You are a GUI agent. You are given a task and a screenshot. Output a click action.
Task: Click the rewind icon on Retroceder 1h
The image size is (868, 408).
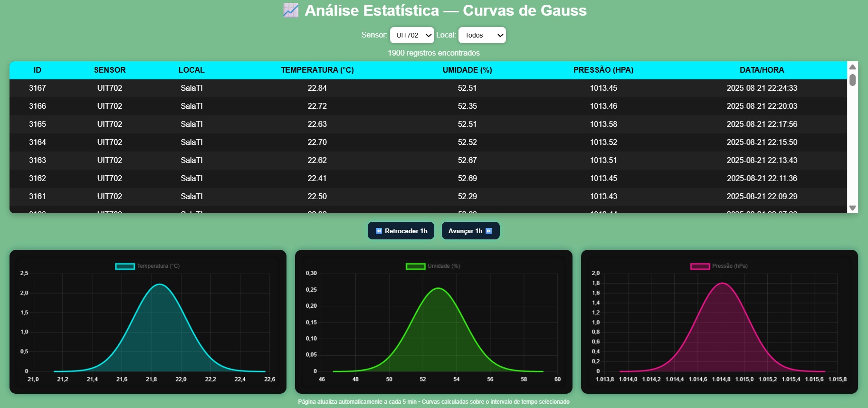tap(379, 231)
